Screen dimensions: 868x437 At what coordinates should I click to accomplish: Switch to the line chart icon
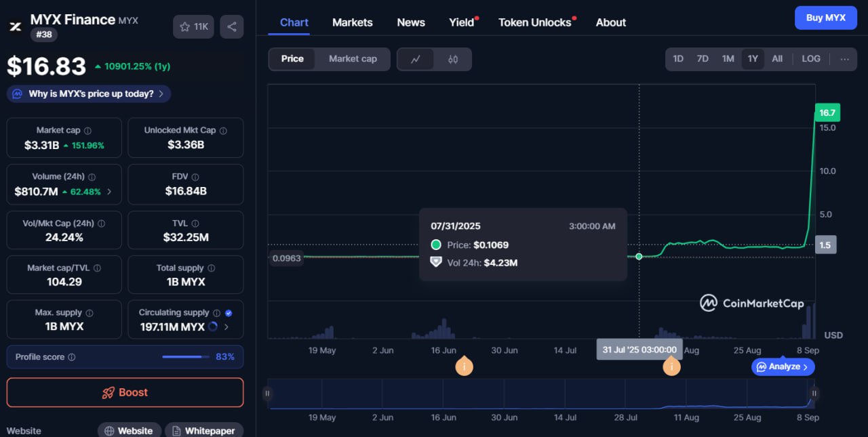[416, 59]
